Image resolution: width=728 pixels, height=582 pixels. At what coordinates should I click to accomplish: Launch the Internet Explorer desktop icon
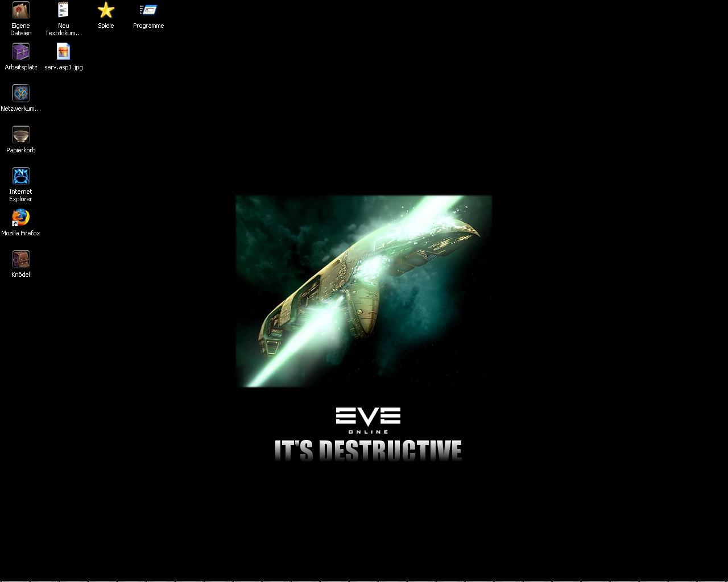(21, 177)
